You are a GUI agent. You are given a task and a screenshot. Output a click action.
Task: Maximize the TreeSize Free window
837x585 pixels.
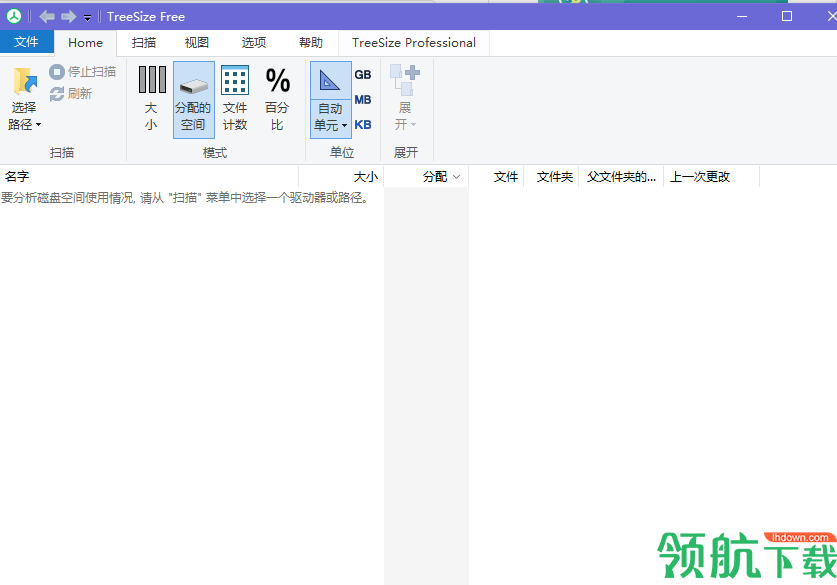787,17
